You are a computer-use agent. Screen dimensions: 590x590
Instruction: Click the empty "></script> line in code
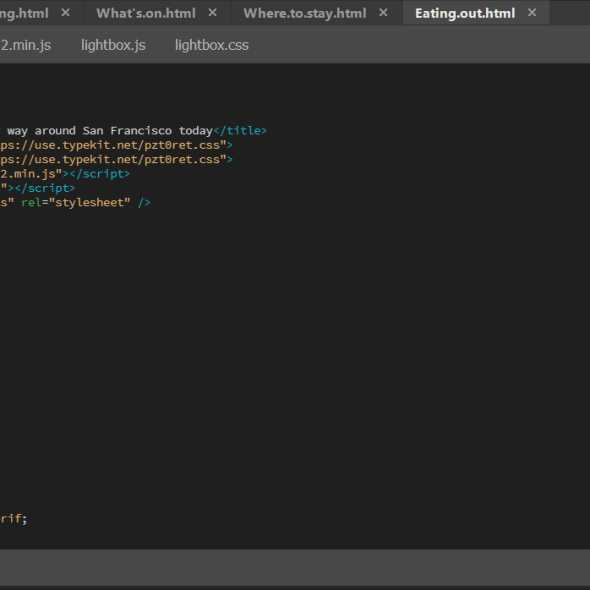[38, 188]
